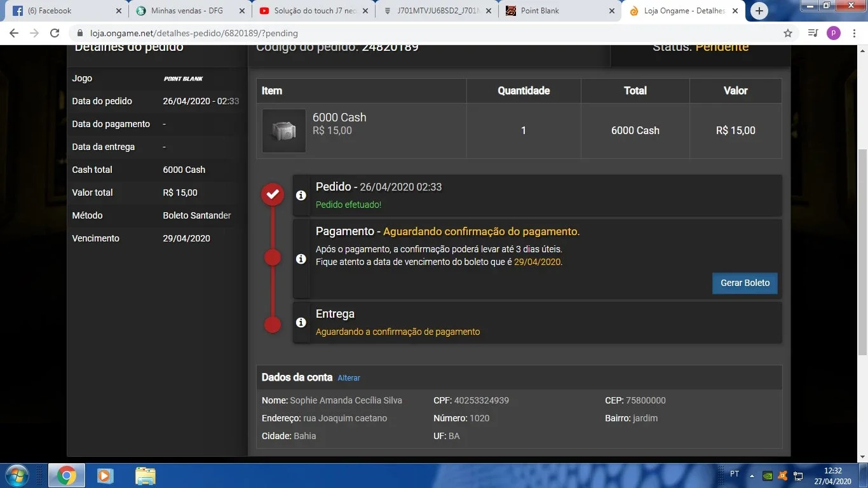Open the clock showing 12:32
868x488 pixels.
tap(832, 475)
